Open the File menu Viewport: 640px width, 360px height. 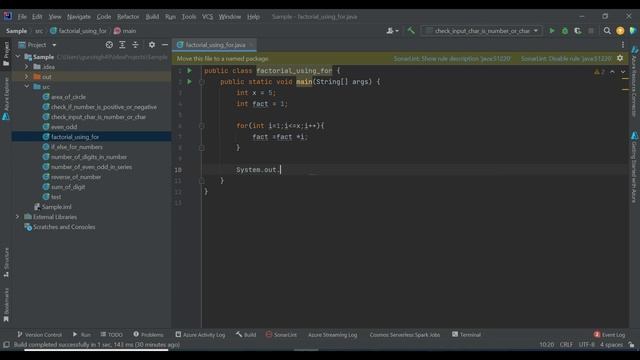pyautogui.click(x=22, y=17)
